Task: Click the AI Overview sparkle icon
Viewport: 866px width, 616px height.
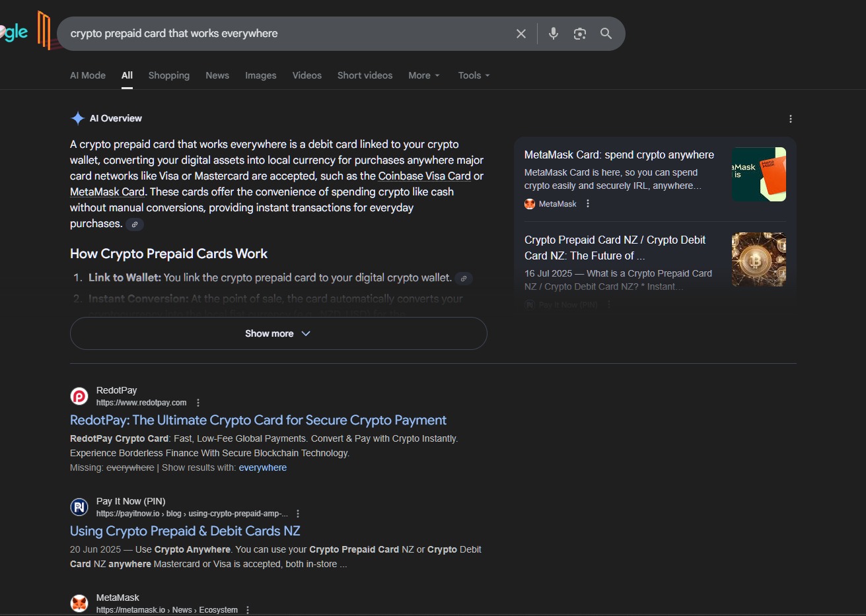Action: coord(77,118)
